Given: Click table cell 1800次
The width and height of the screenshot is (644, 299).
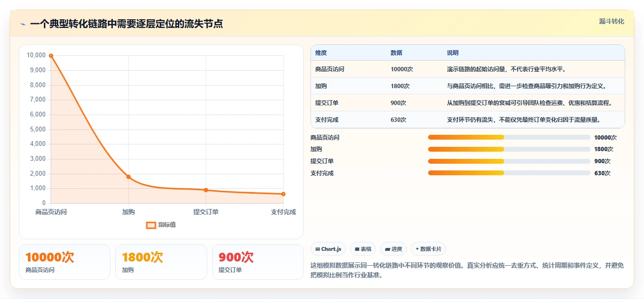Looking at the screenshot, I should (400, 86).
